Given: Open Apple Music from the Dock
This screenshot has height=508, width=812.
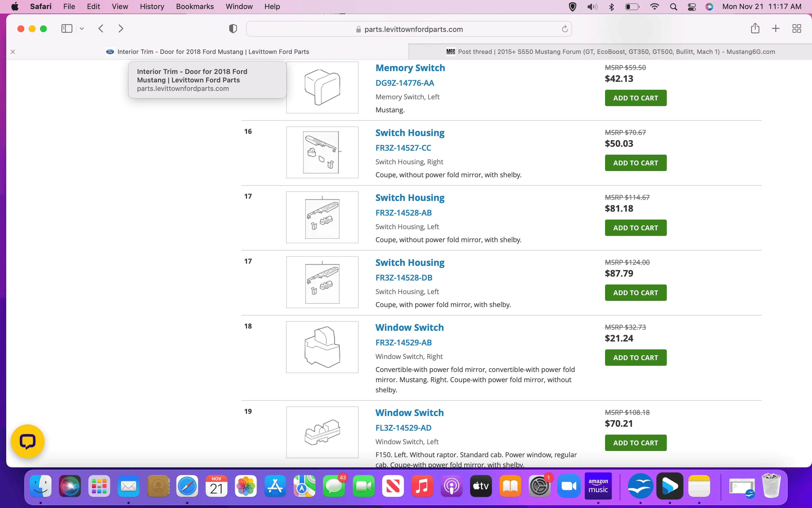Looking at the screenshot, I should 422,486.
